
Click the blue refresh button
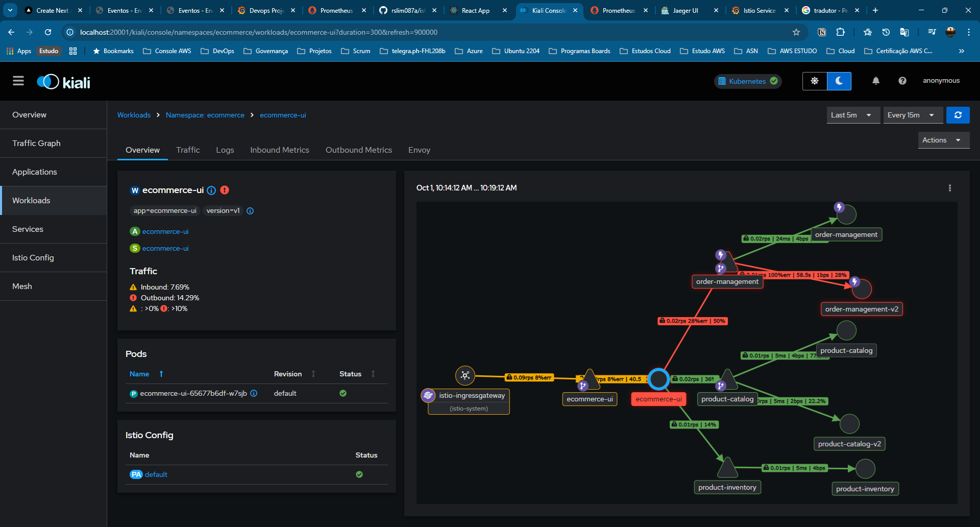coord(958,115)
